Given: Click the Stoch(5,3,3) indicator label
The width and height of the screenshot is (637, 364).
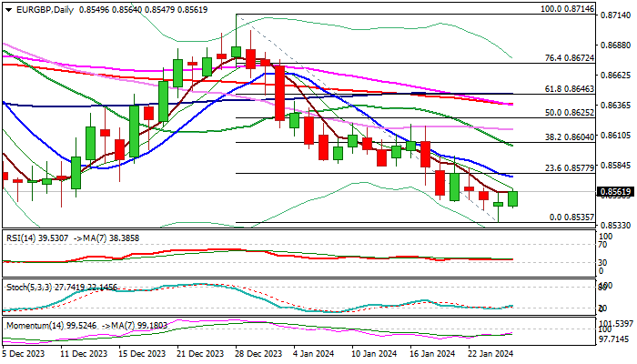Looking at the screenshot, I should 29,286.
